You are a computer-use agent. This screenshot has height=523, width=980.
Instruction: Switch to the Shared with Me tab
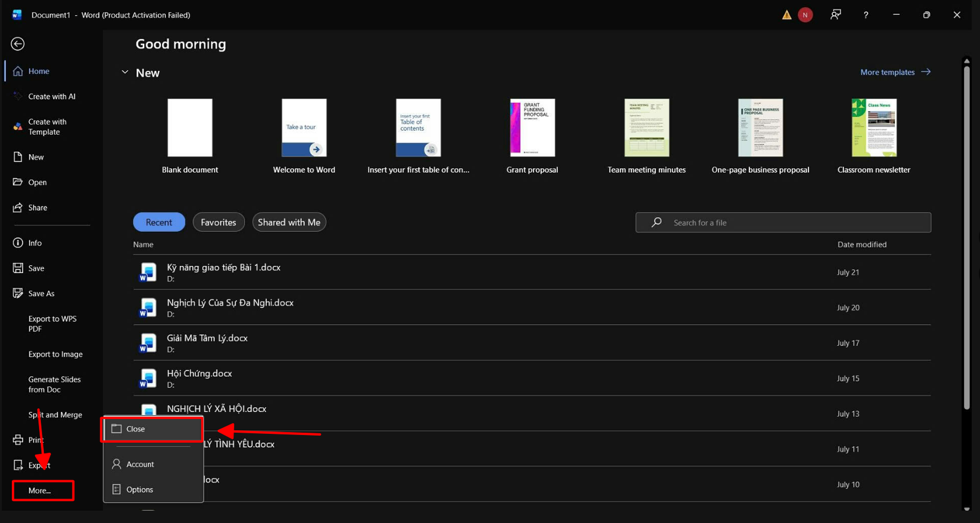[x=289, y=222]
